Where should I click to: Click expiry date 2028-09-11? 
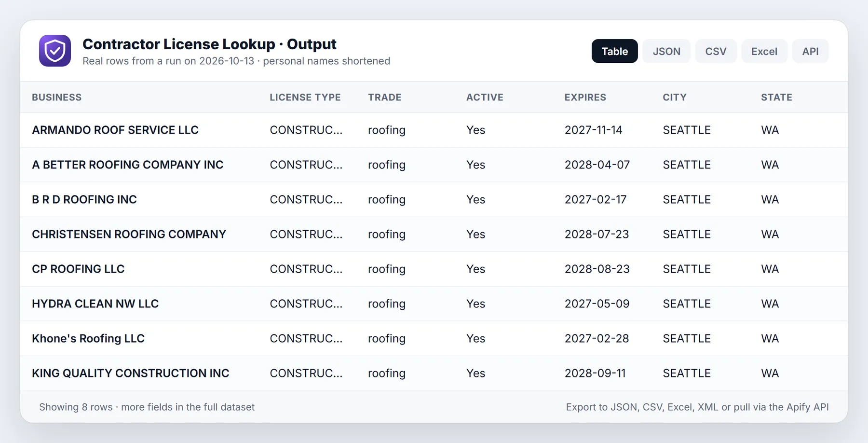595,373
